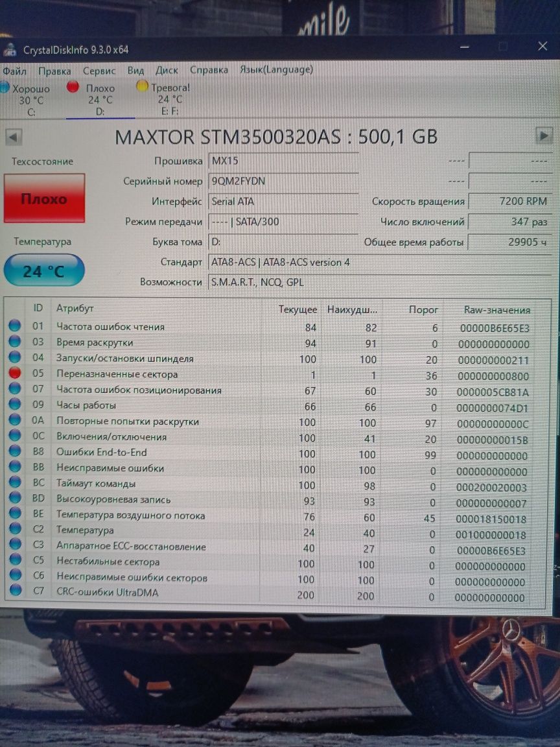The height and width of the screenshot is (747, 560).
Task: Click the red Плохо status circle
Action: (x=73, y=87)
